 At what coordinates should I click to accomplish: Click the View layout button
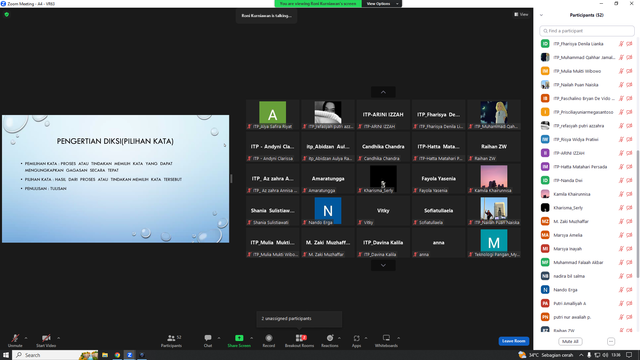521,14
